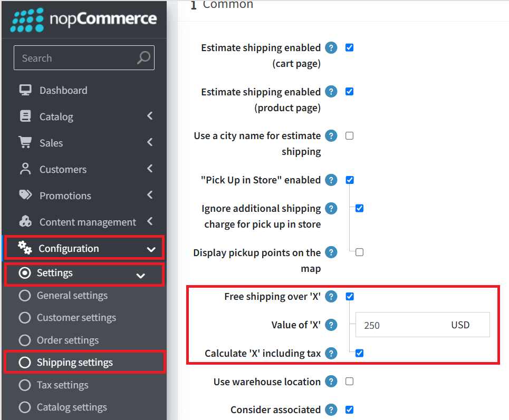509x420 pixels.
Task: Enable Display pickup points on the map
Action: (359, 252)
